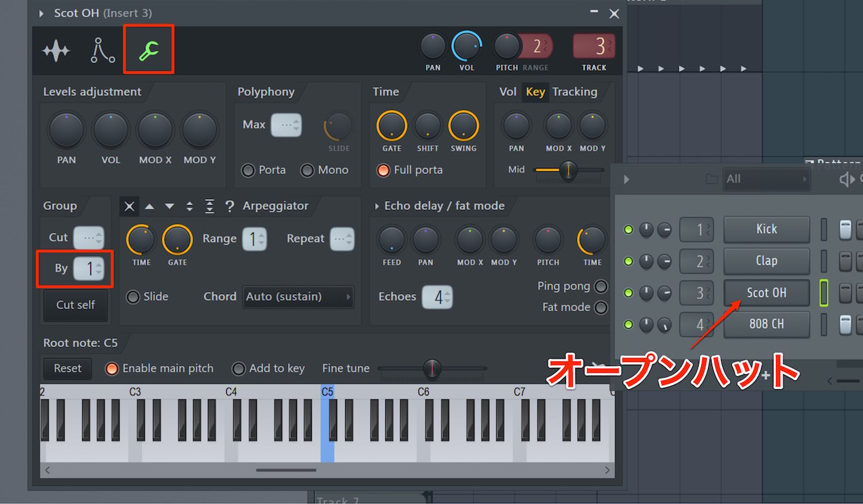Click the Arpeggiator Range selector
863x504 pixels.
click(255, 238)
